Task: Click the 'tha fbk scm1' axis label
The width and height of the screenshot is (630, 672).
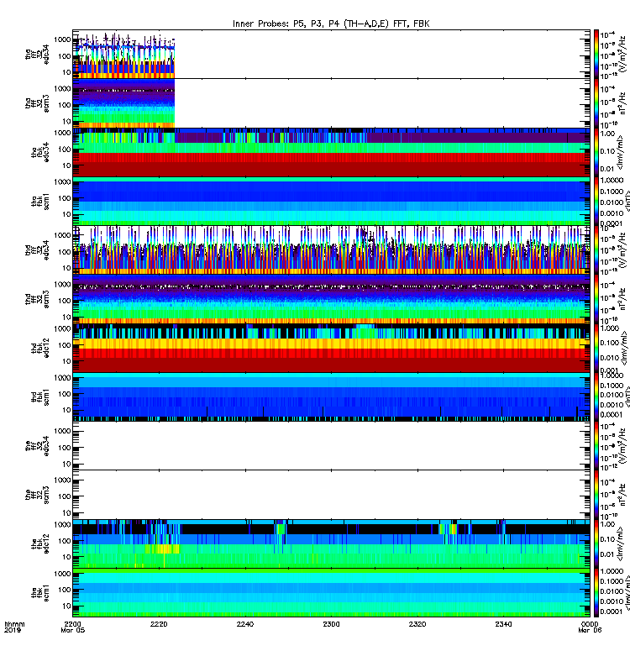Action: point(40,201)
